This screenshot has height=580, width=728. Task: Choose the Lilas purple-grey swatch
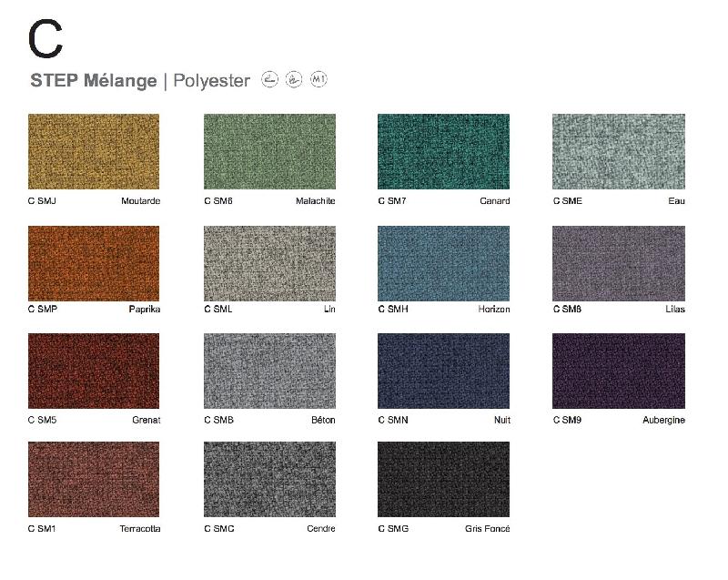[618, 263]
